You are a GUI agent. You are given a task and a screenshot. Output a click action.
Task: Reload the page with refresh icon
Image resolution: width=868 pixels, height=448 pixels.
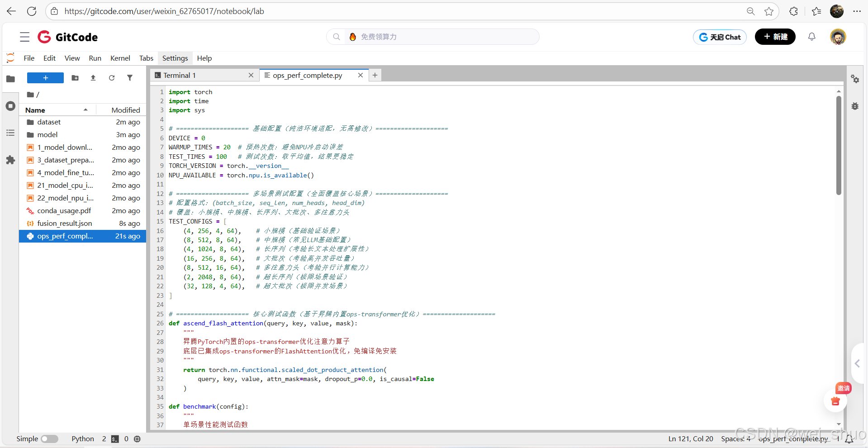[x=32, y=11]
